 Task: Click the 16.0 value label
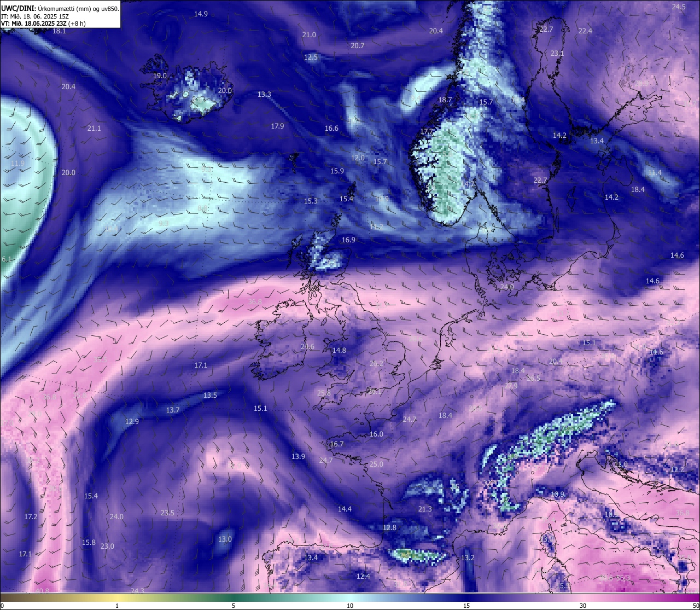376,434
